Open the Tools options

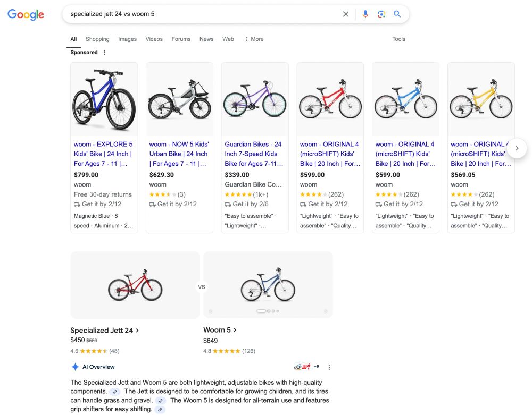click(398, 39)
